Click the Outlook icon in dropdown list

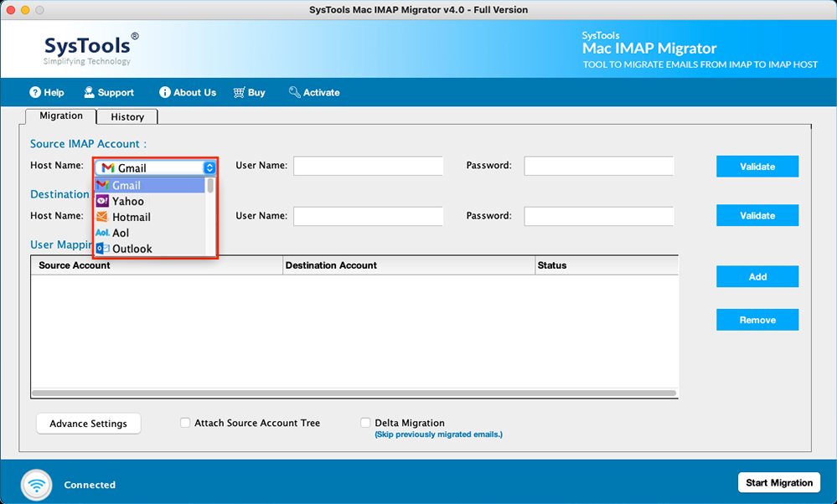102,249
